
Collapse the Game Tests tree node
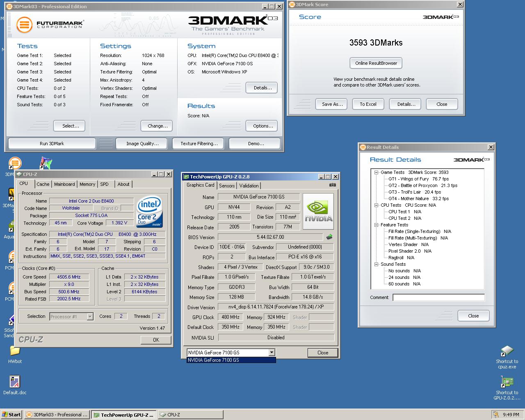[376, 172]
